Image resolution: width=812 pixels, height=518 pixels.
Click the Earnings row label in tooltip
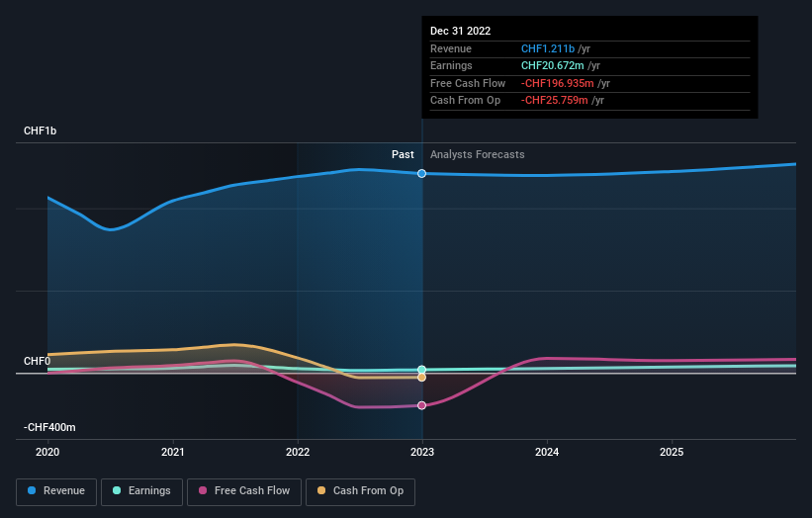pyautogui.click(x=451, y=65)
